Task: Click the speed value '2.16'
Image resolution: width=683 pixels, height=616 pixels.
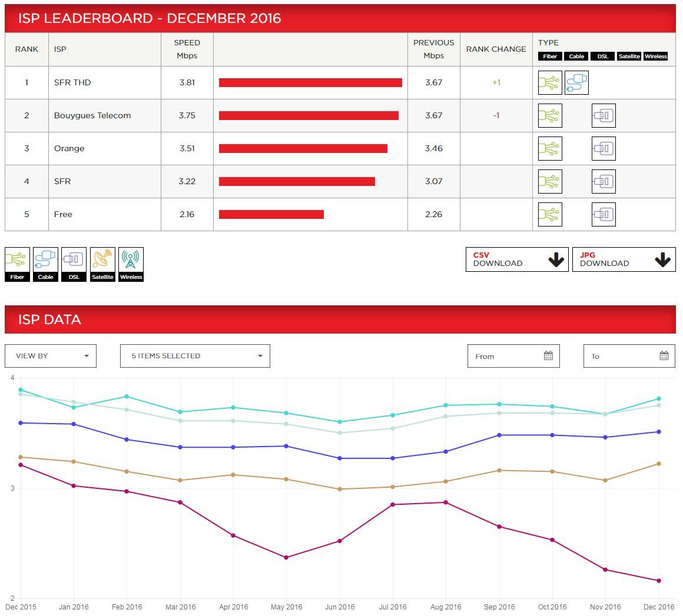Action: pos(187,214)
